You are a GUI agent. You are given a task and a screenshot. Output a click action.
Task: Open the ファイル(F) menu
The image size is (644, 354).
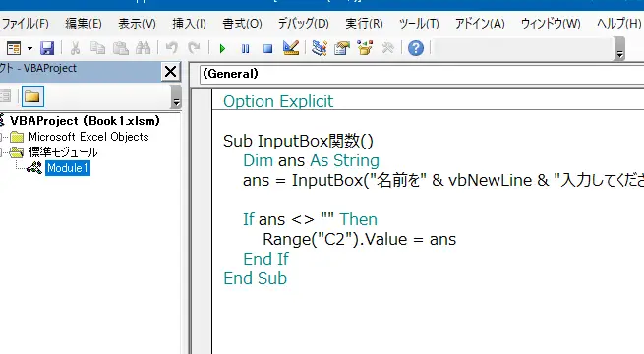point(25,24)
